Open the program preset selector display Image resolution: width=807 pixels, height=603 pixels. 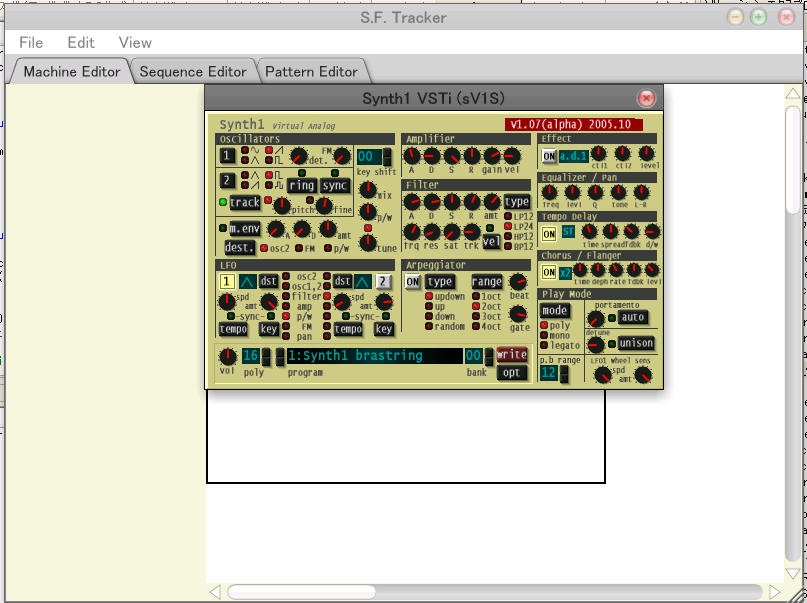[374, 356]
